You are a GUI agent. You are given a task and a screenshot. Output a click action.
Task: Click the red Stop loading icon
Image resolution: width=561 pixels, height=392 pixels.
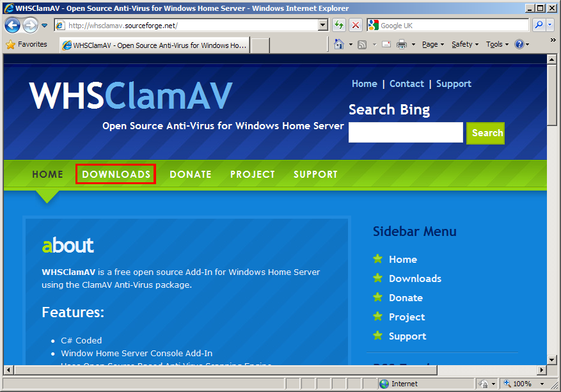coord(356,26)
